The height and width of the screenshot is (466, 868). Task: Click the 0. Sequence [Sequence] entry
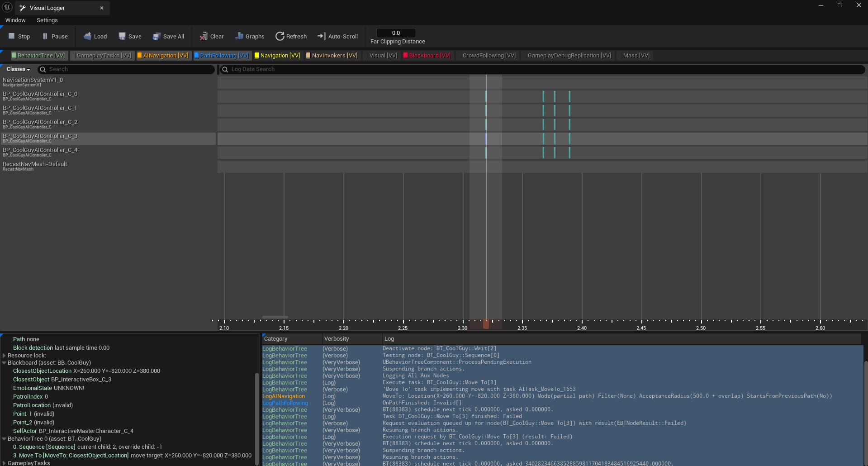tap(87, 447)
